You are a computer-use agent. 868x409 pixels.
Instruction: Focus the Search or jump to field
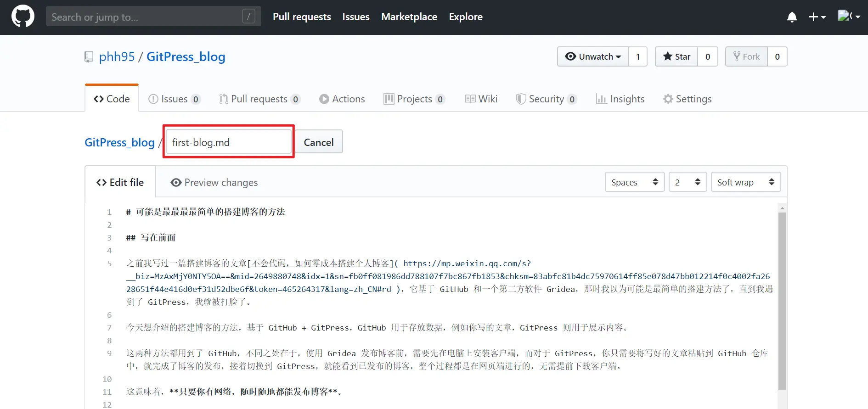153,17
